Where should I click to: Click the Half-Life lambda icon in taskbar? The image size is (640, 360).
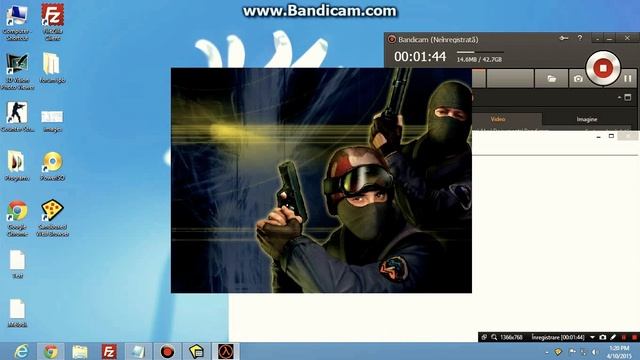[x=226, y=351]
